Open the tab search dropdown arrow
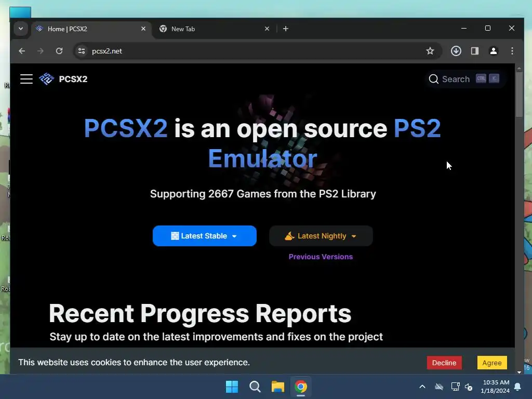The width and height of the screenshot is (532, 399). tap(21, 29)
